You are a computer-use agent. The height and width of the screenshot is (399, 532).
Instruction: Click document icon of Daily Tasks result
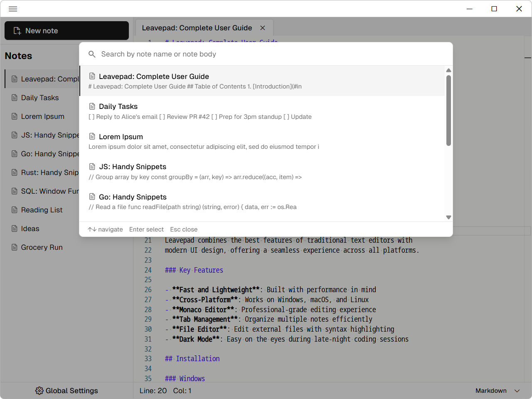point(92,106)
